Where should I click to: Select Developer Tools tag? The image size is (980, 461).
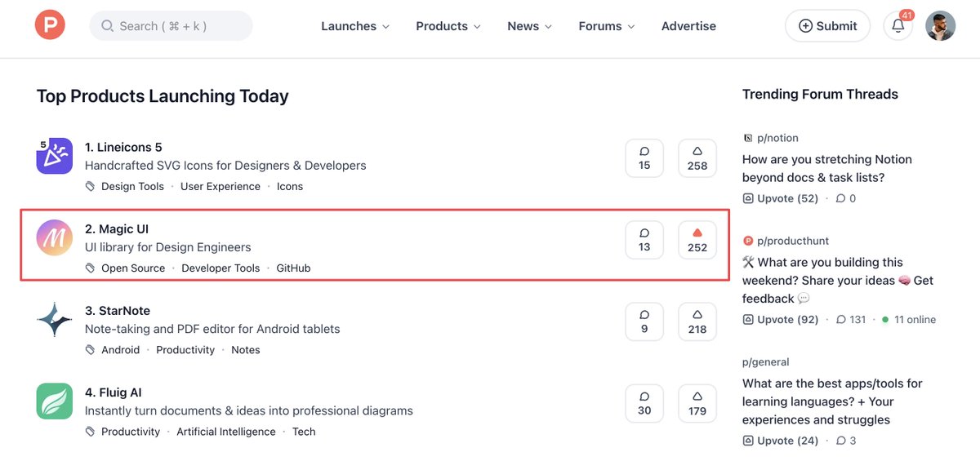(220, 268)
